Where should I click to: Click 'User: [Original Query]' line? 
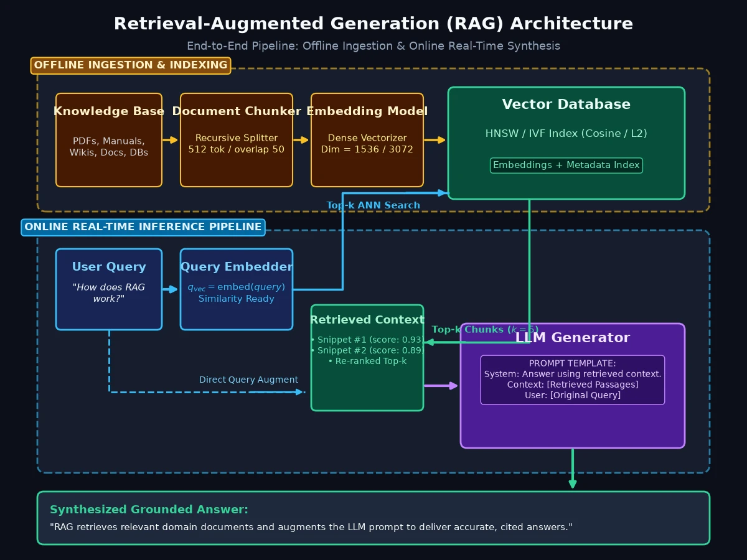pyautogui.click(x=573, y=395)
